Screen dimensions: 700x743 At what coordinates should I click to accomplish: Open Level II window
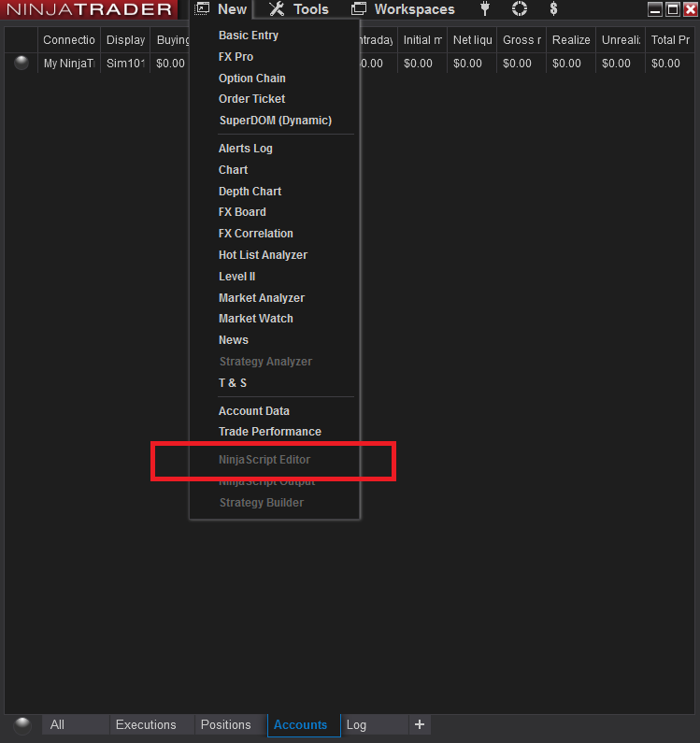coord(237,277)
